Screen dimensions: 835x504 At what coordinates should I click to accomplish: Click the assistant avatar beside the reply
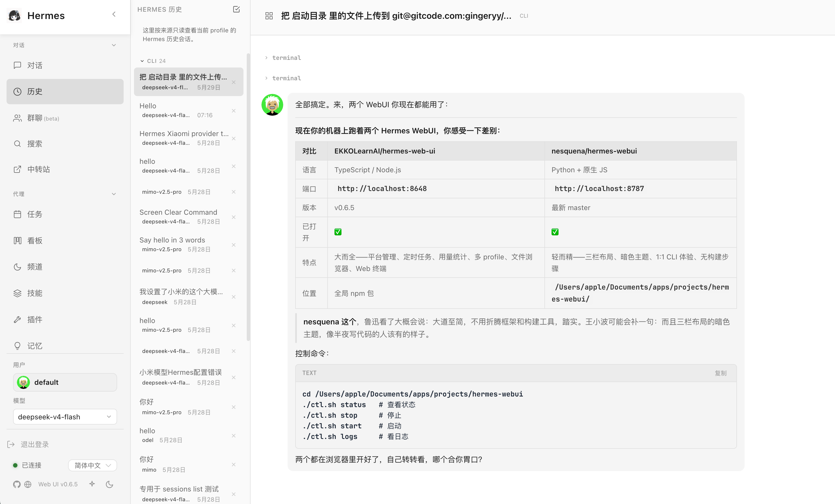(272, 105)
